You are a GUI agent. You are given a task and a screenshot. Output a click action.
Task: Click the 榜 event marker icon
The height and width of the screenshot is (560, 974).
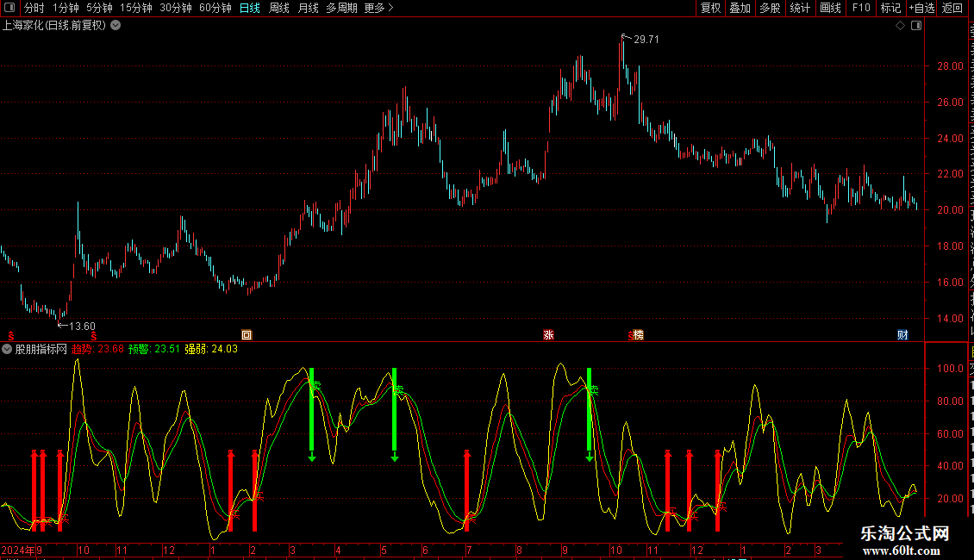point(639,335)
